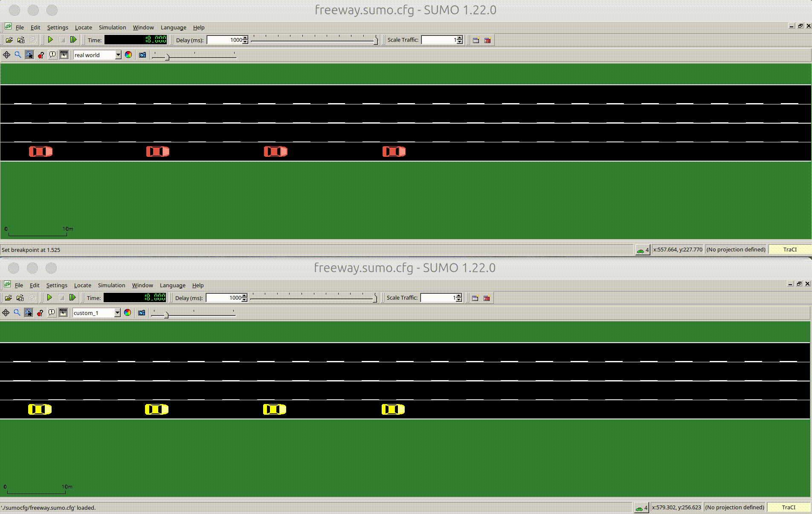Click the Step simulation button in top window
This screenshot has height=514, width=812.
[73, 40]
